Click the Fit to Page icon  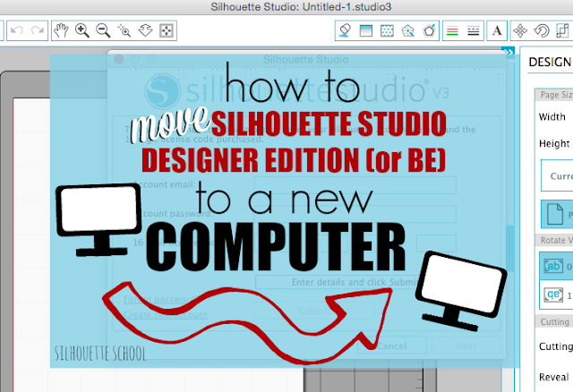[x=167, y=30]
